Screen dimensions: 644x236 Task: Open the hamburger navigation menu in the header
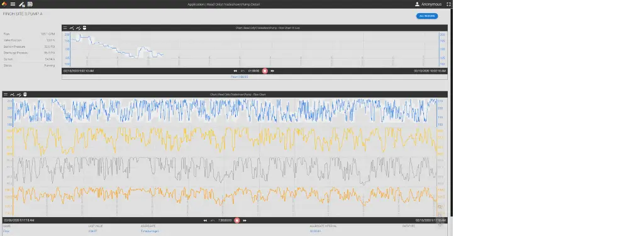[13, 4]
